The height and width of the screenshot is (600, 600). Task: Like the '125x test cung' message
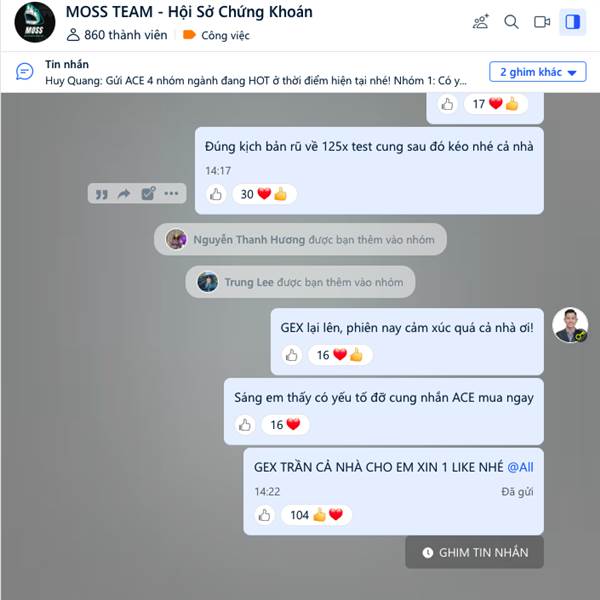tap(216, 194)
